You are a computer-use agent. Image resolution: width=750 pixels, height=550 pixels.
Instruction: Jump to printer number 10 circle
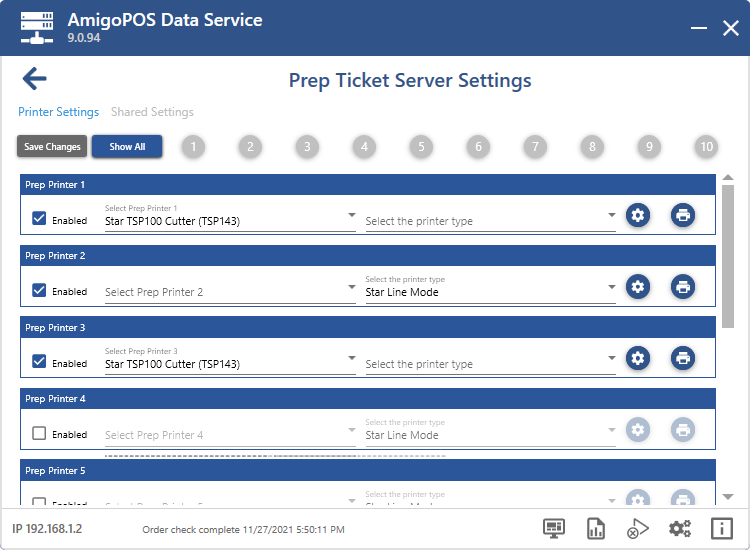[x=706, y=146]
